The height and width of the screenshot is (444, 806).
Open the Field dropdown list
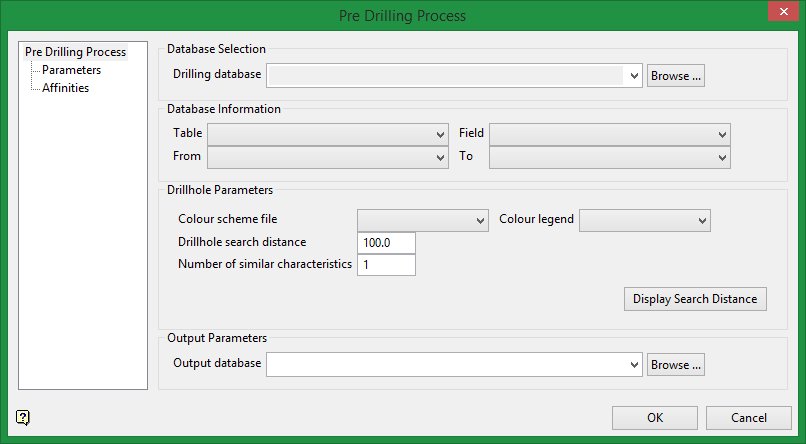(x=722, y=134)
